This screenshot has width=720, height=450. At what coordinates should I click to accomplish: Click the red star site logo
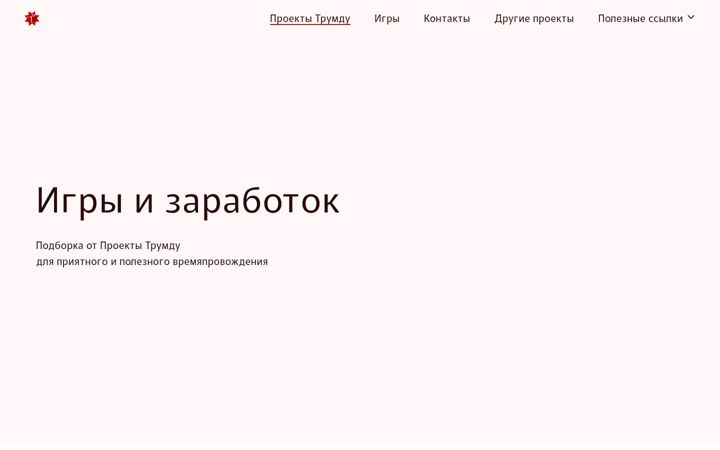pyautogui.click(x=32, y=19)
